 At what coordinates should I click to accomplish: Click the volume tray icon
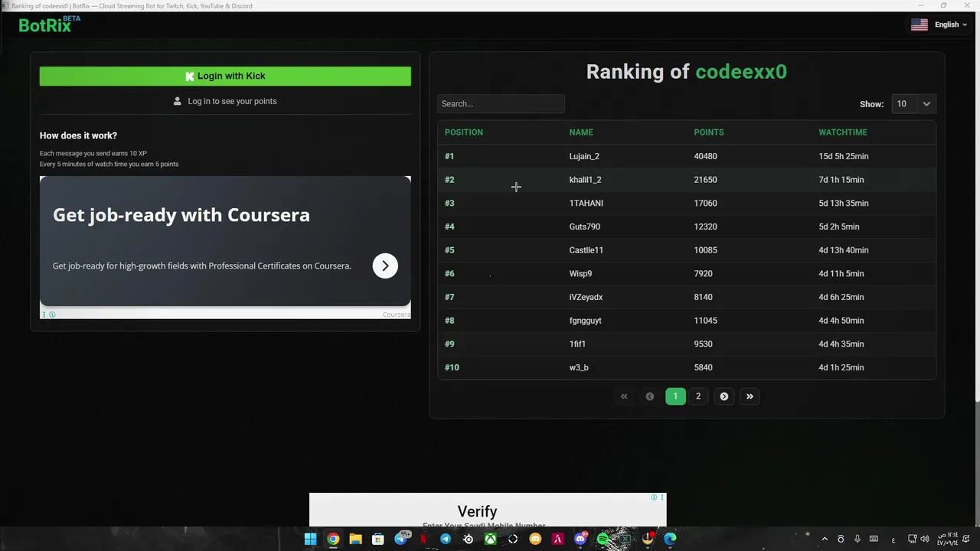click(x=924, y=539)
